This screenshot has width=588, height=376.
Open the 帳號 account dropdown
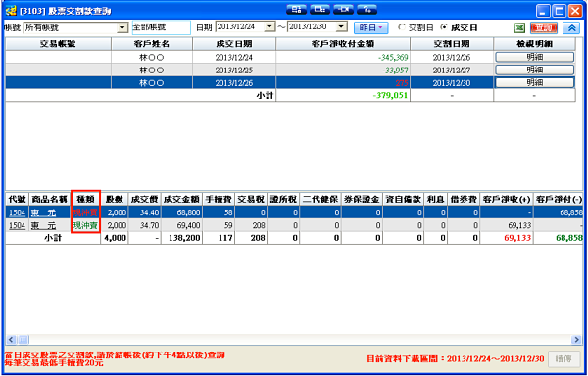(x=122, y=27)
